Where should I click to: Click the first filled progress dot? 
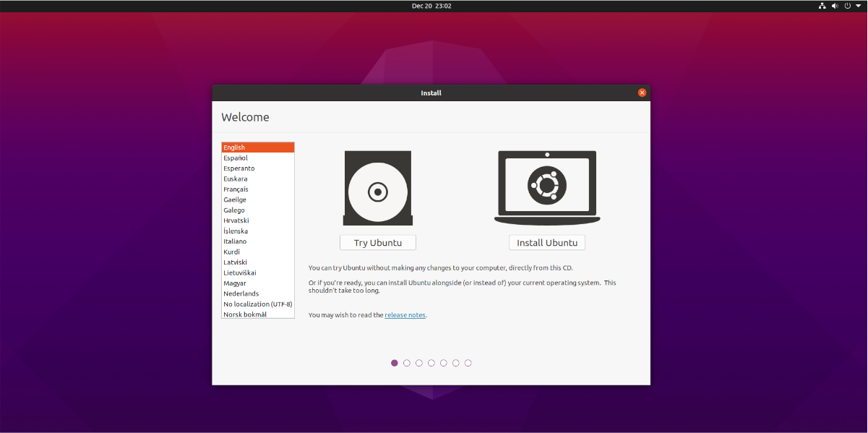click(395, 363)
